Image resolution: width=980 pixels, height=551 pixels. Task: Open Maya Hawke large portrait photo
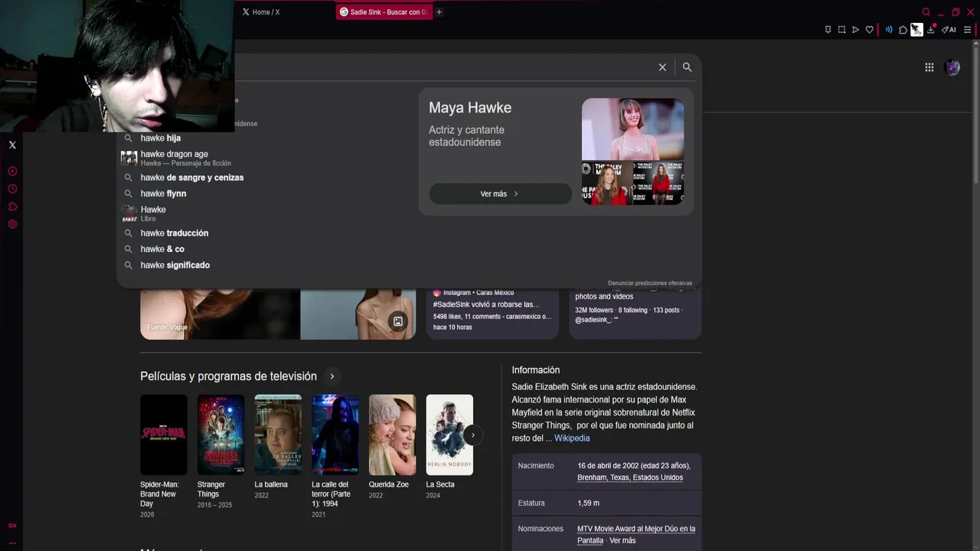click(632, 129)
